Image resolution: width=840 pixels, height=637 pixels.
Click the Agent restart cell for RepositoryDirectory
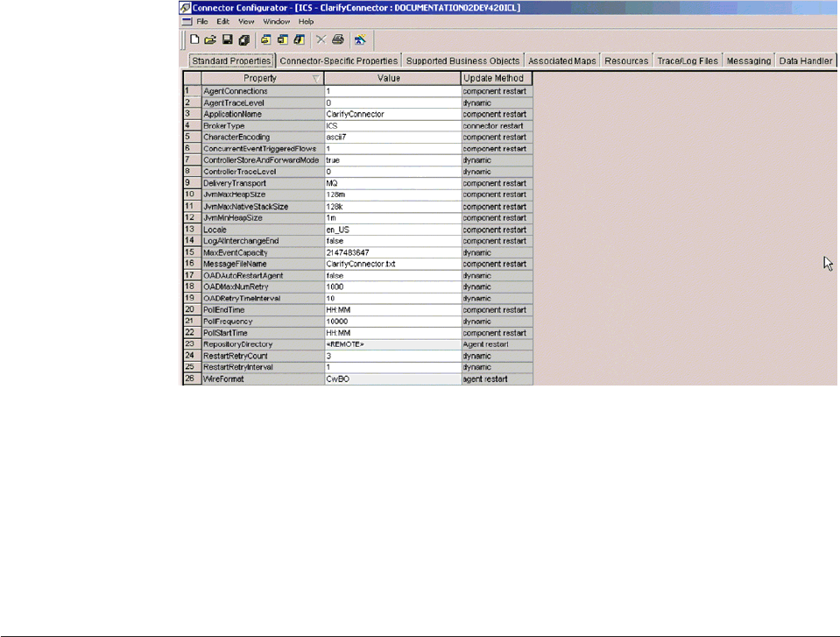[x=497, y=345]
